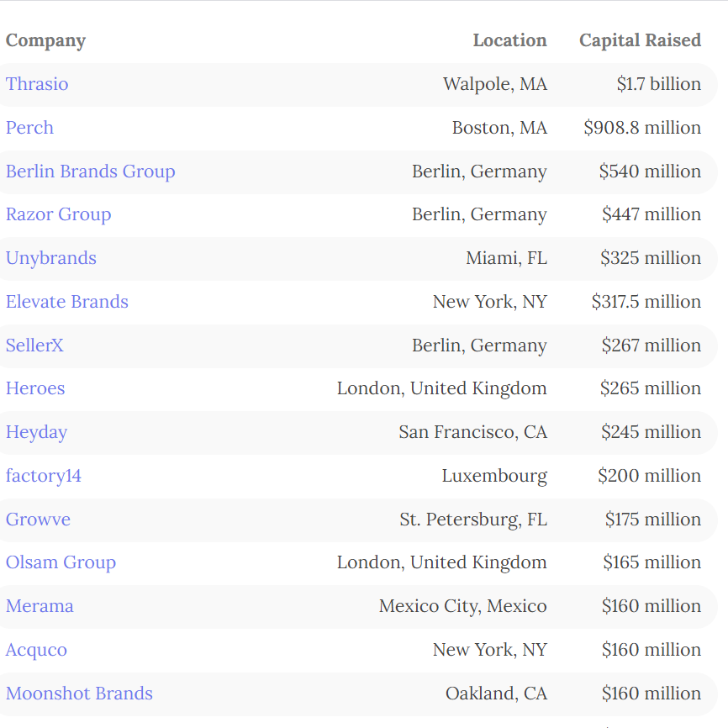Visit the Razor Group link

(58, 214)
